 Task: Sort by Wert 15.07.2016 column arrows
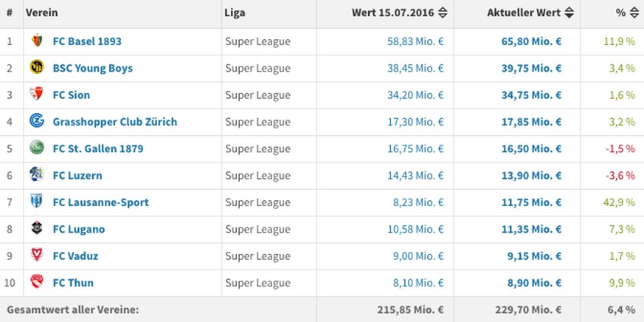[x=443, y=13]
